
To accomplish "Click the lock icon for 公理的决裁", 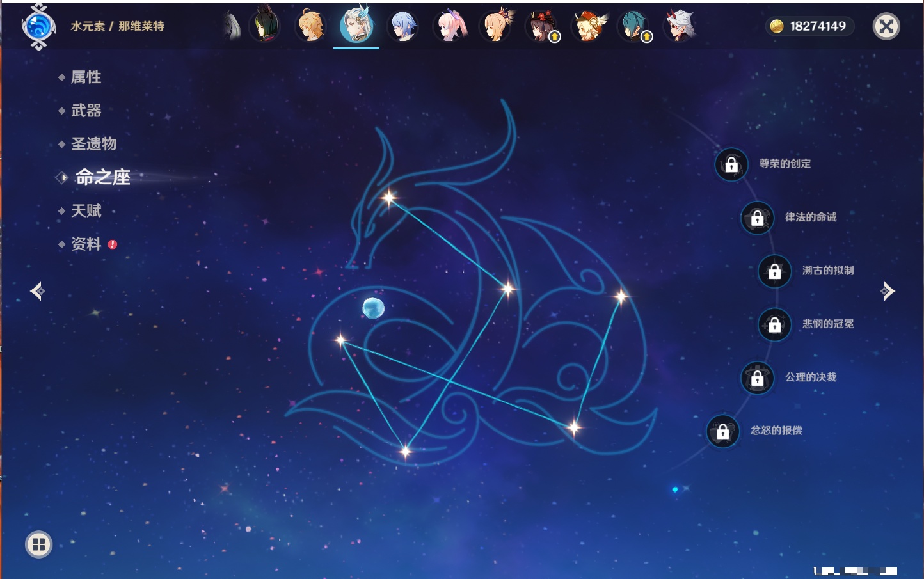I will click(757, 377).
